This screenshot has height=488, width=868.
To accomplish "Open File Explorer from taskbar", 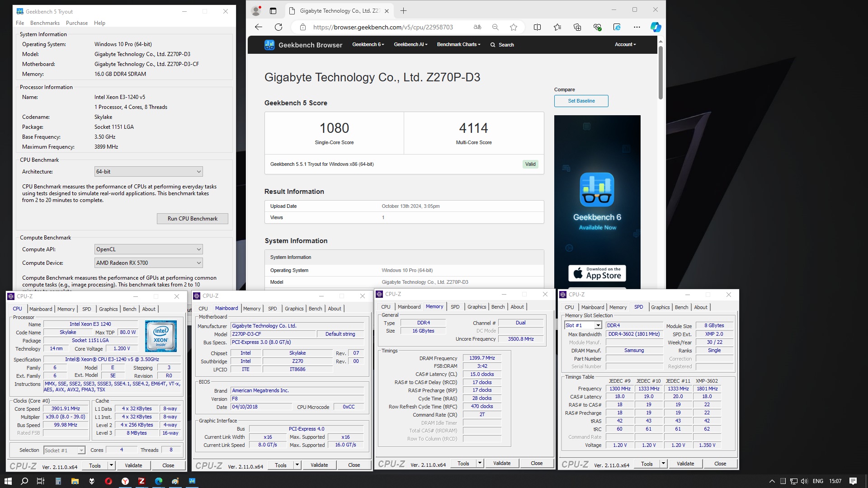I will tap(75, 481).
